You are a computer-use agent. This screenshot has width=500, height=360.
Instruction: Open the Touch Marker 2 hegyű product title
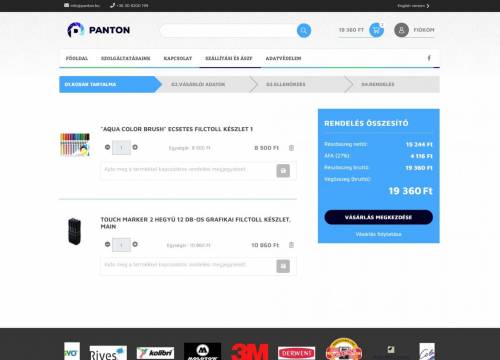pyautogui.click(x=196, y=223)
